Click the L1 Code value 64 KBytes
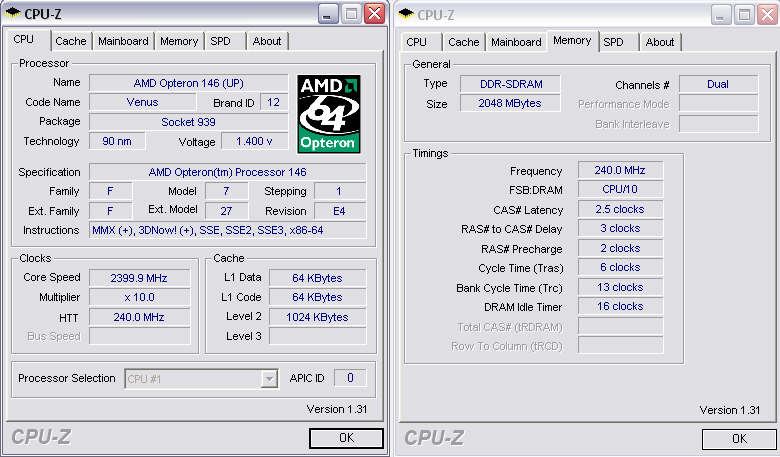Image resolution: width=780 pixels, height=457 pixels. pyautogui.click(x=317, y=297)
